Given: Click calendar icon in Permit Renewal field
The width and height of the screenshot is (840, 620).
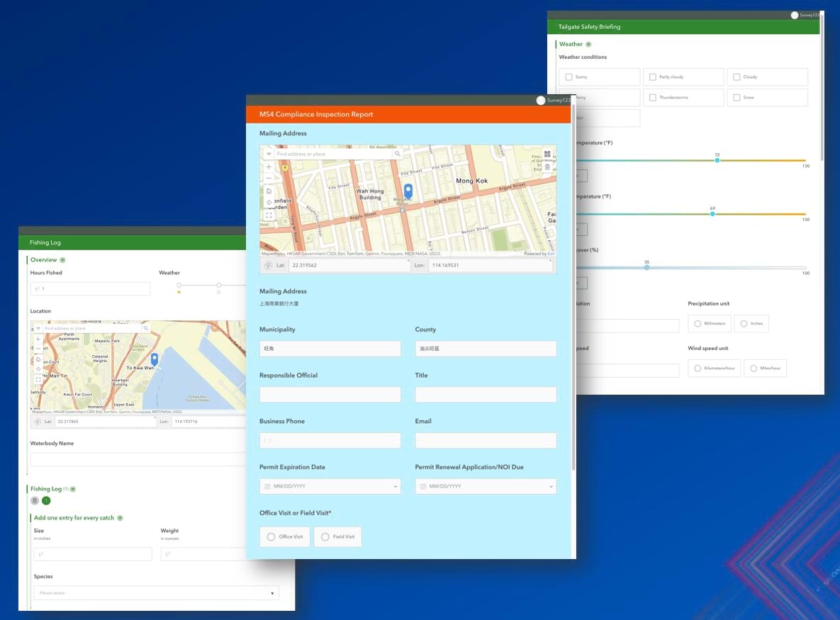Looking at the screenshot, I should pyautogui.click(x=422, y=486).
